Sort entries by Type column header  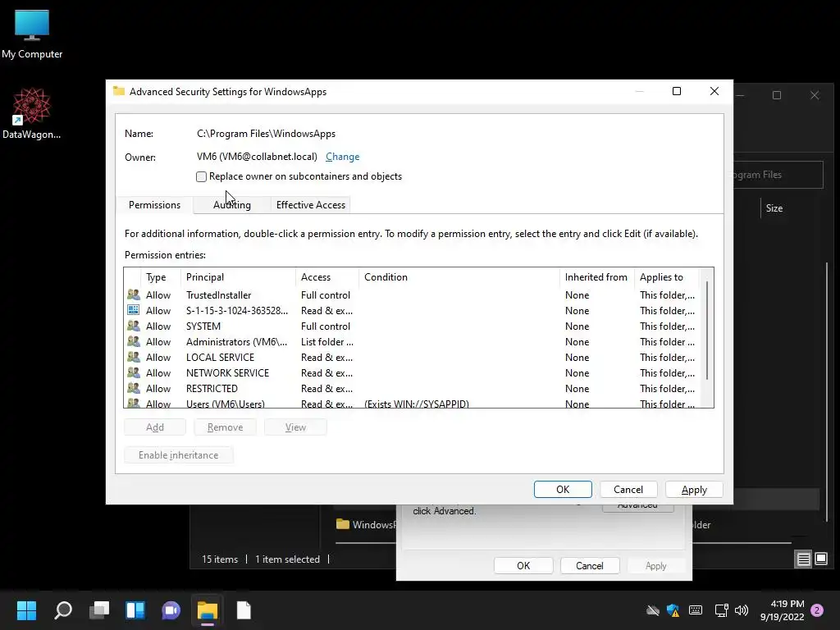[x=162, y=277]
